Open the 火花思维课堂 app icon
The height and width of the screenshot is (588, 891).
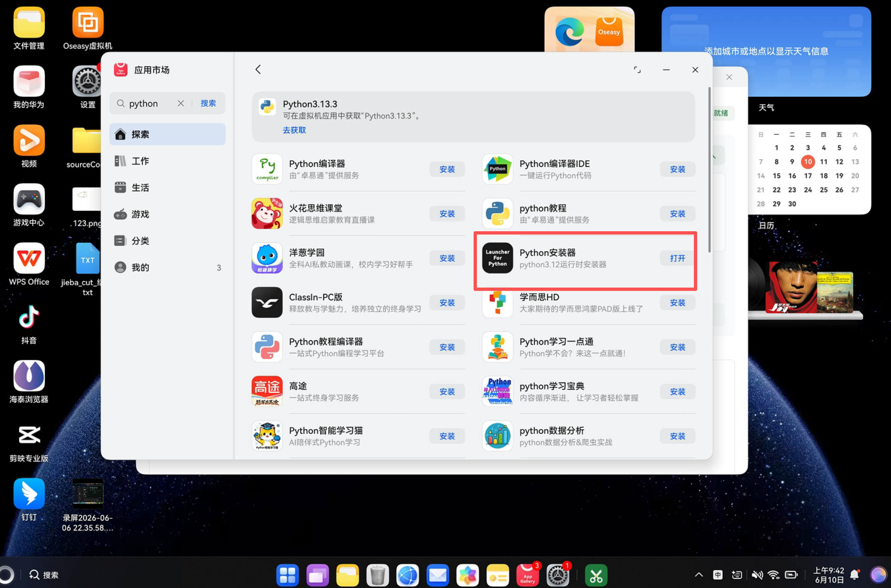pos(267,213)
